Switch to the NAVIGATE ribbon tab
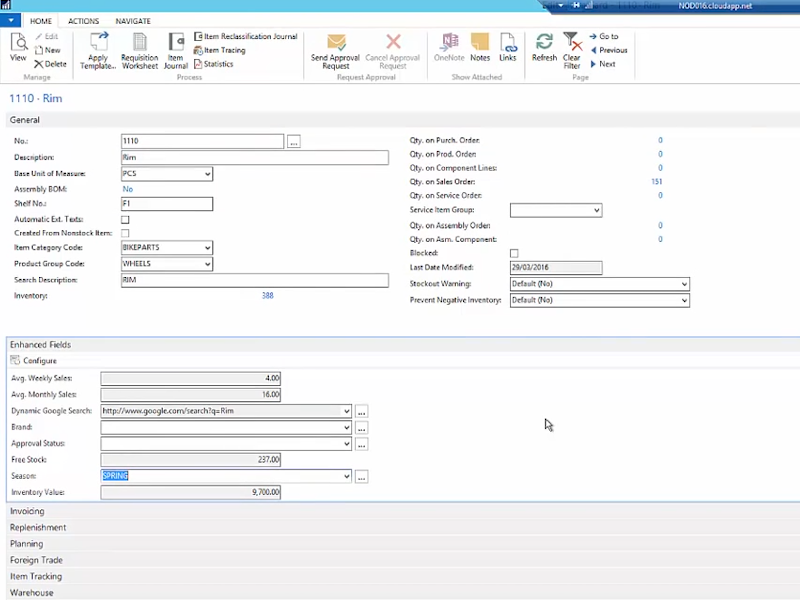The height and width of the screenshot is (600, 800). [133, 21]
